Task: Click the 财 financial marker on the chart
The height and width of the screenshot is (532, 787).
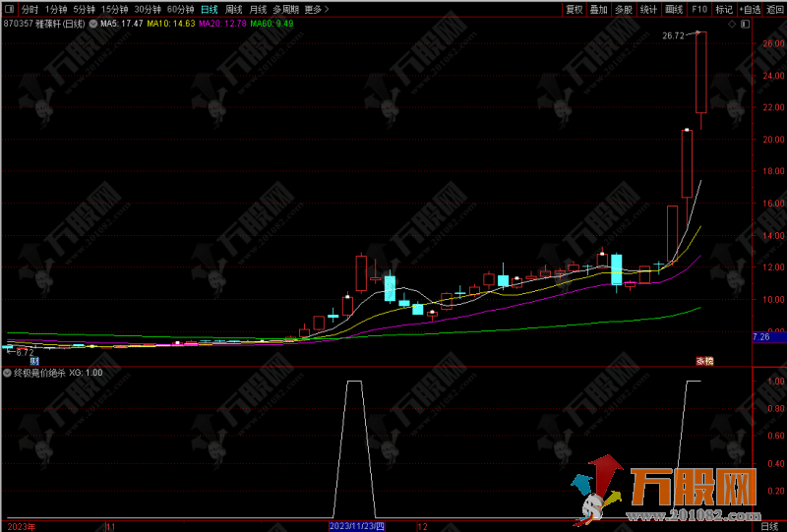Action: coord(34,361)
